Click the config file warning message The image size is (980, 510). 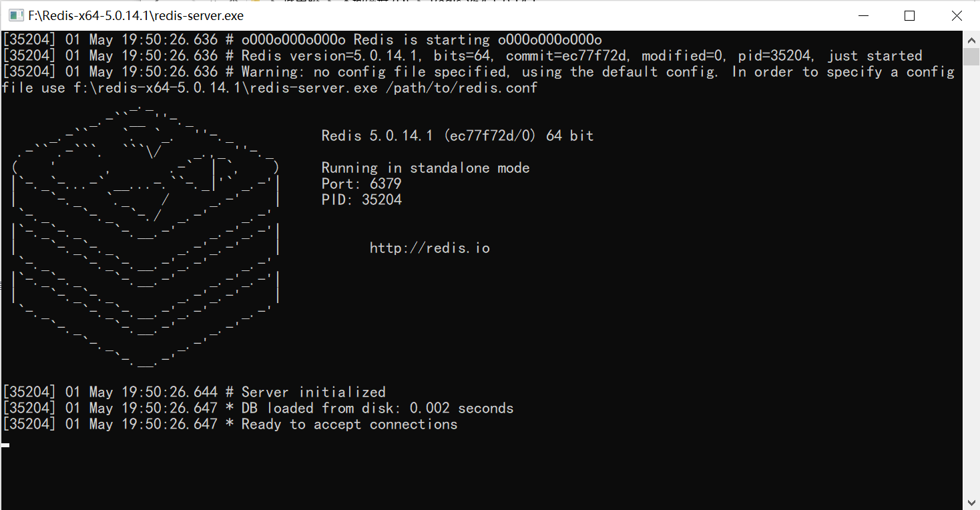467,71
